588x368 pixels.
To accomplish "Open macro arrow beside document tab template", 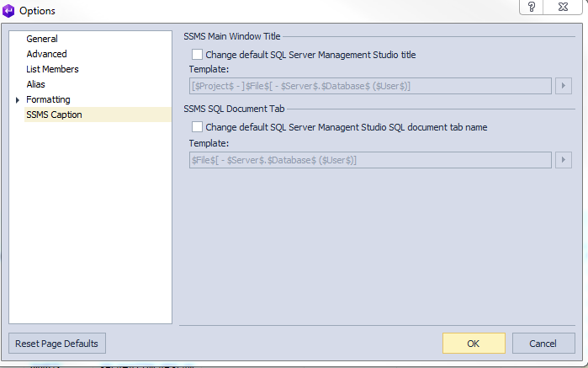I will 564,160.
